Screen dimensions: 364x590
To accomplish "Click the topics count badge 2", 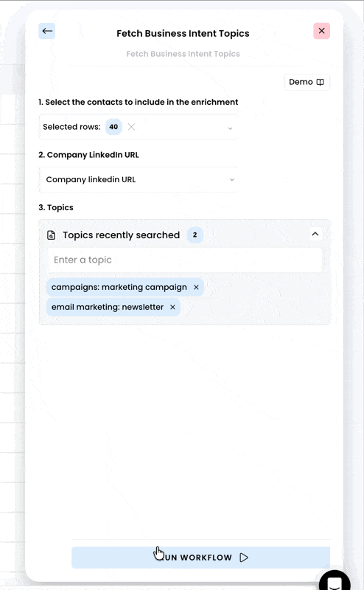I will coord(195,235).
